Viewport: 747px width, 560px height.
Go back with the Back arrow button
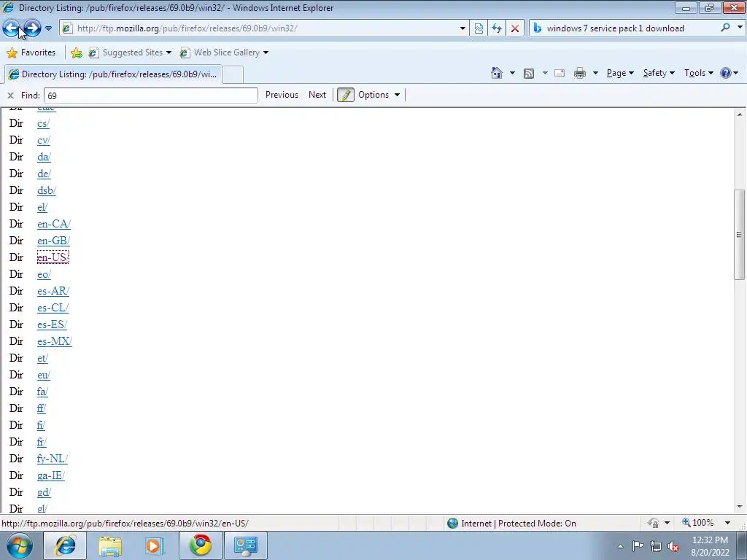pos(12,28)
